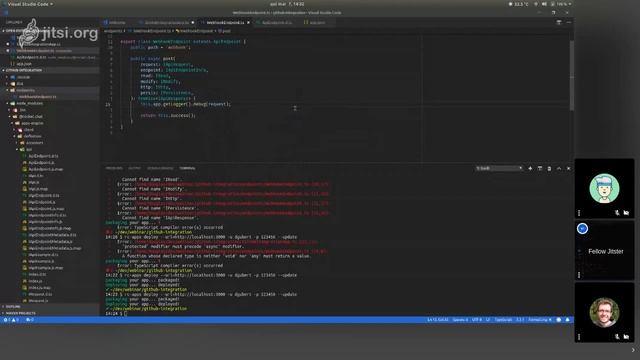This screenshot has width=640, height=360.
Task: Click the cursor position Ln/Col status item
Action: click(438, 320)
